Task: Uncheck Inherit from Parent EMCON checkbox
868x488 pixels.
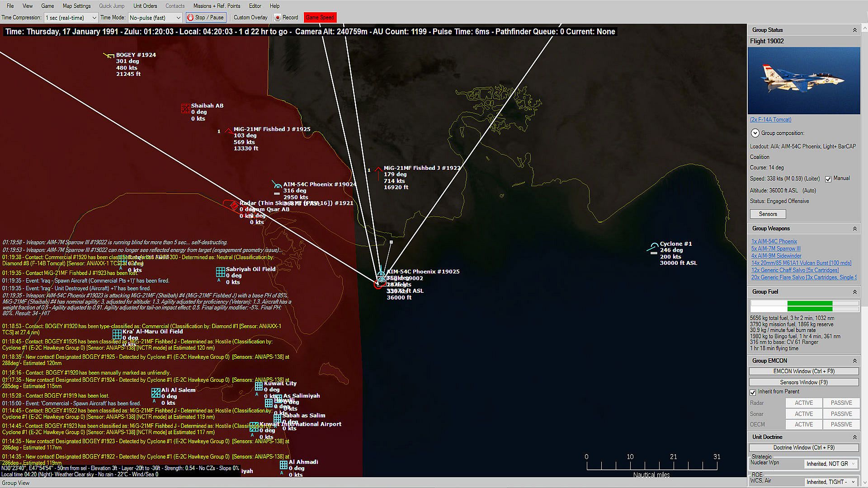Action: pos(753,392)
